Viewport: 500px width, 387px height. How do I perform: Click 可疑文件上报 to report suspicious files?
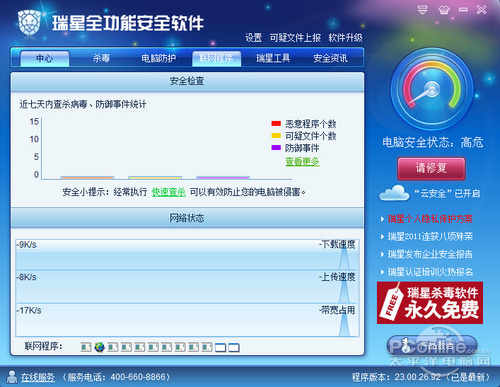(295, 38)
